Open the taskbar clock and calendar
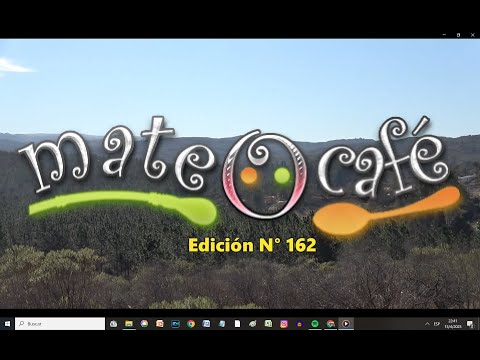This screenshot has height=360, width=480. click(x=453, y=324)
